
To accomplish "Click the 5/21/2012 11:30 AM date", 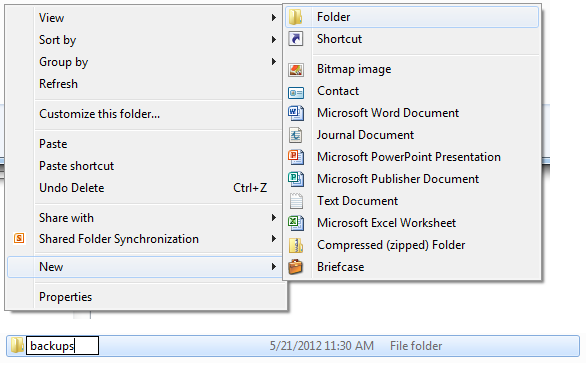I will 322,346.
